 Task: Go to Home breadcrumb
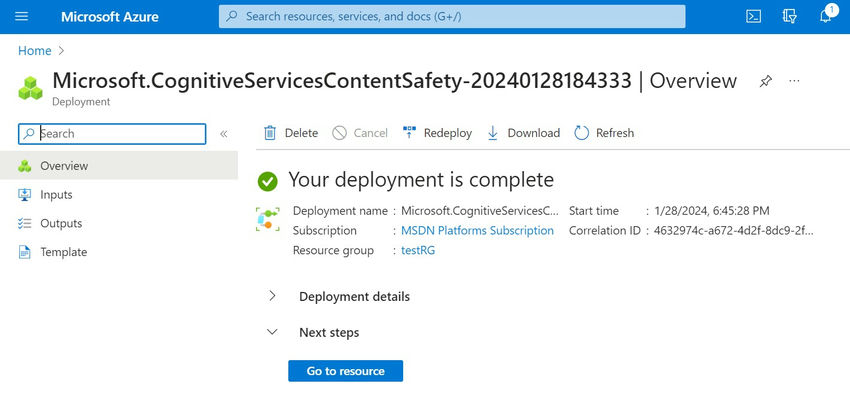click(35, 50)
